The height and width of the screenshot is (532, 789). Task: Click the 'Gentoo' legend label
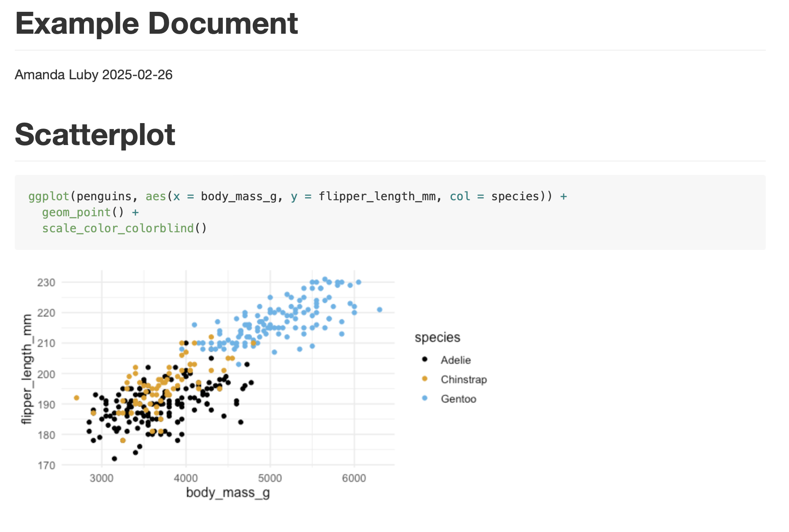tap(458, 399)
